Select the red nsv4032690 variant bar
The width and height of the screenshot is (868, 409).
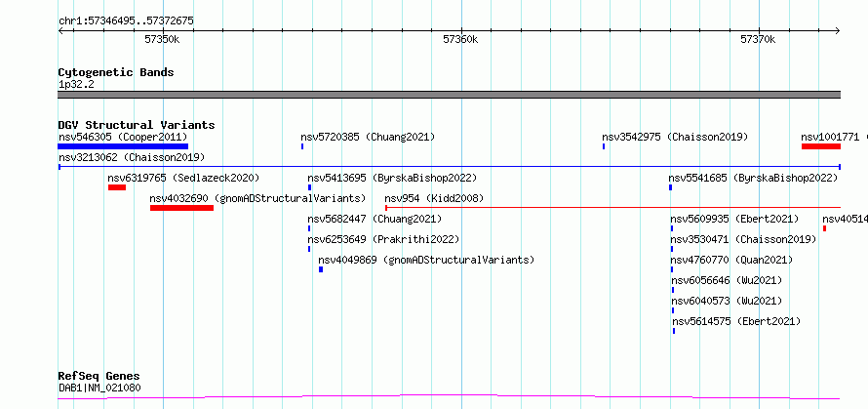click(181, 208)
